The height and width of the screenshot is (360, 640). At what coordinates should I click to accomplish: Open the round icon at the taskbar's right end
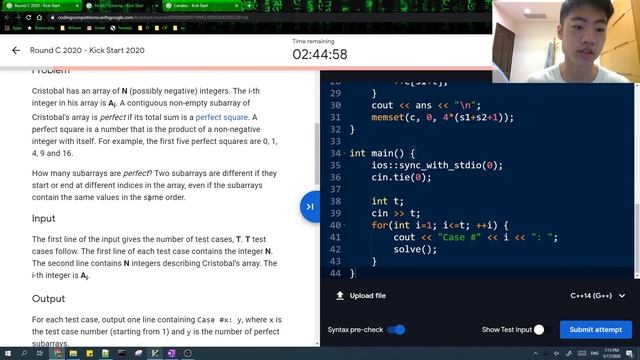pos(187,353)
